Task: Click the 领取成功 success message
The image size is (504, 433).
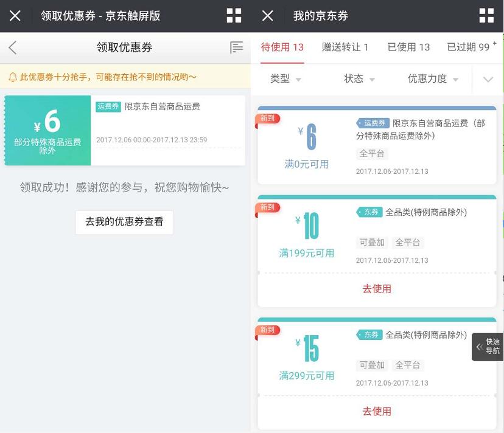Action: coord(124,187)
